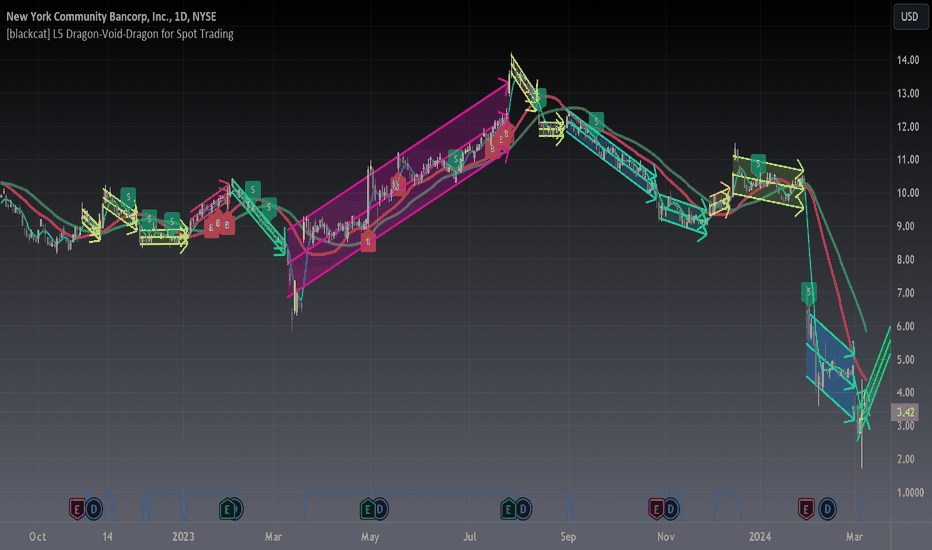Viewport: 932px width, 550px height.
Task: Click the S sell signal at 12.00 after Sep
Action: (596, 121)
